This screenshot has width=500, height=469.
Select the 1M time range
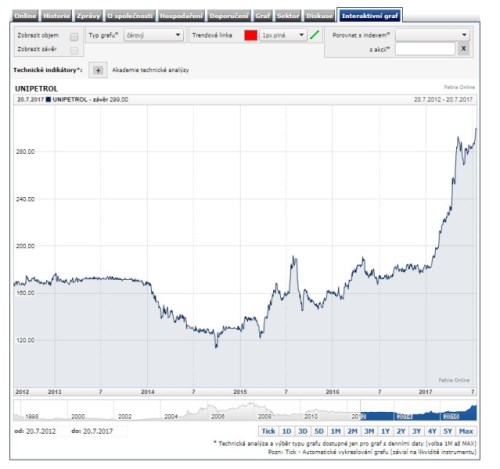coord(335,431)
